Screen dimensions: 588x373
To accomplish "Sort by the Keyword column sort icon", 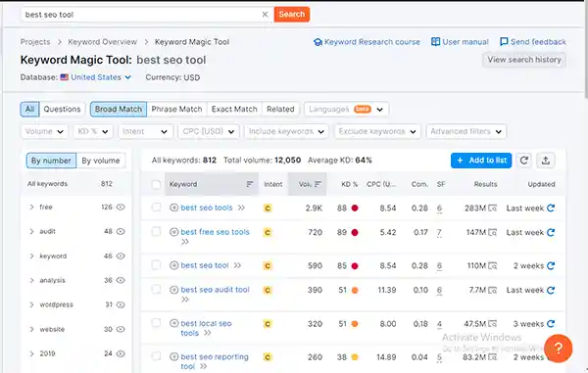I will 250,184.
